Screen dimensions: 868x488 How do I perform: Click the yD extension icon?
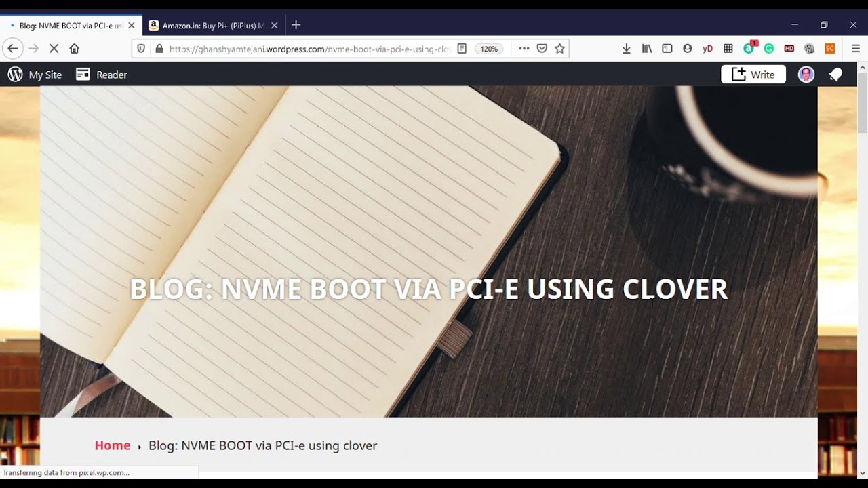click(708, 49)
